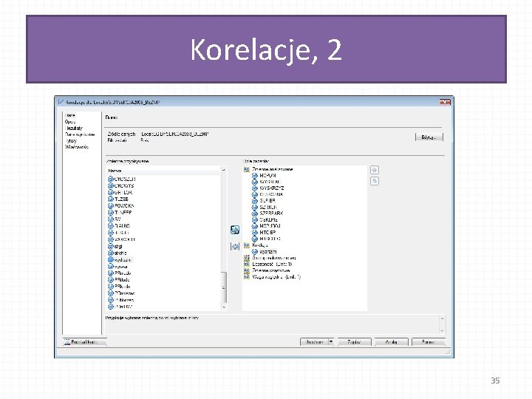Select variable OBOWYS in the variables list
Viewport: 532px width, 399px height.
coord(121,185)
